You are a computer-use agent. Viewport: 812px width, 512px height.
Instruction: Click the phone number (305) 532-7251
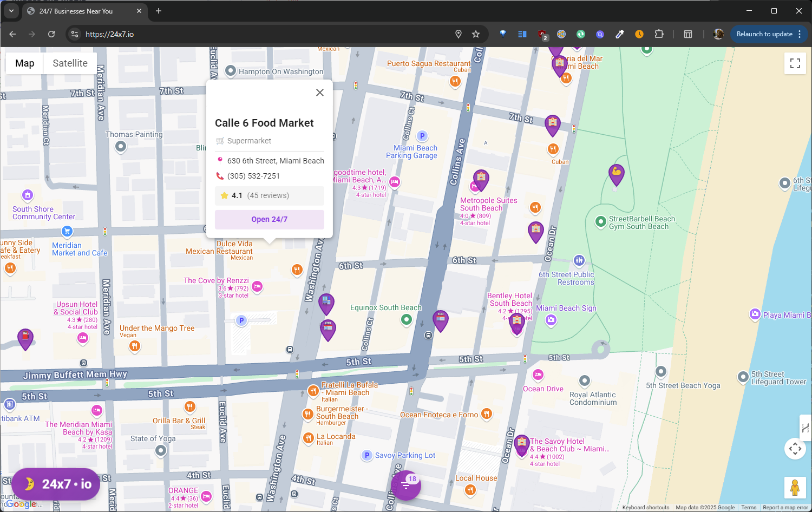253,176
